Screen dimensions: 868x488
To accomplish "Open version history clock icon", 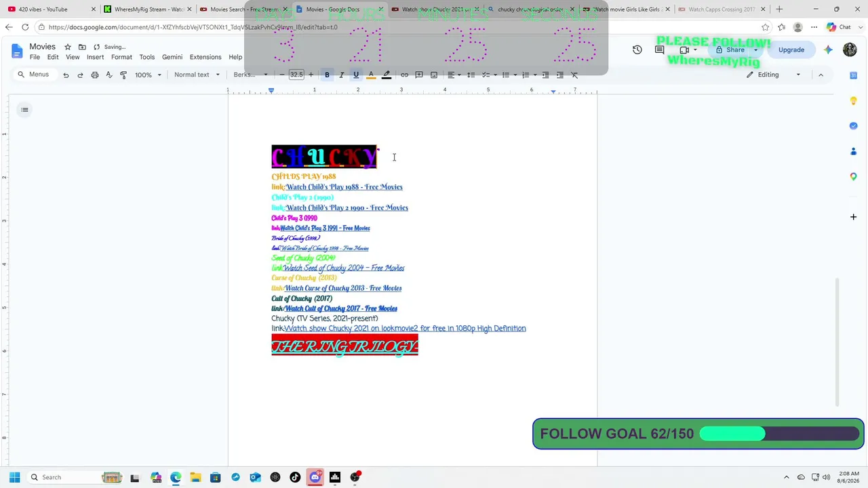I will 637,49.
